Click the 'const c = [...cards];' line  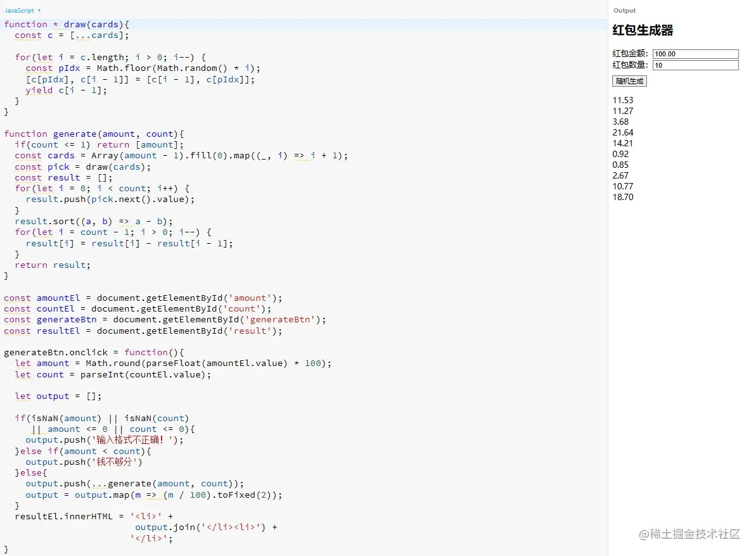(x=72, y=35)
